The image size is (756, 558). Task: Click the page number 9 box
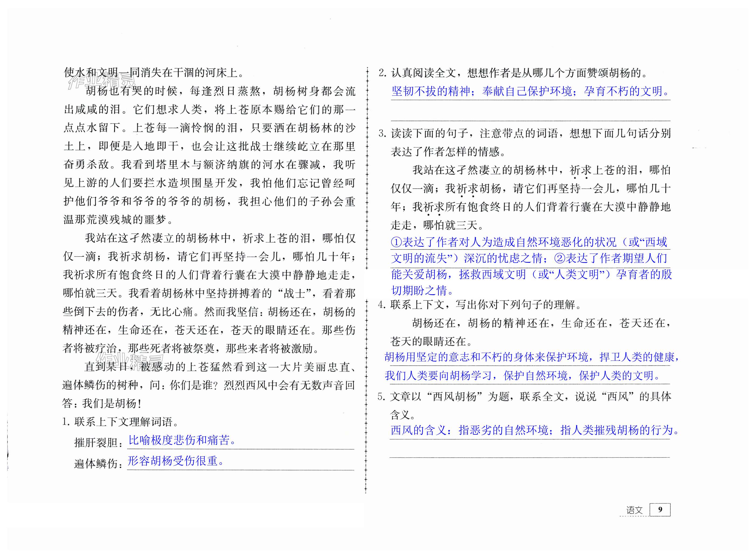tap(660, 510)
